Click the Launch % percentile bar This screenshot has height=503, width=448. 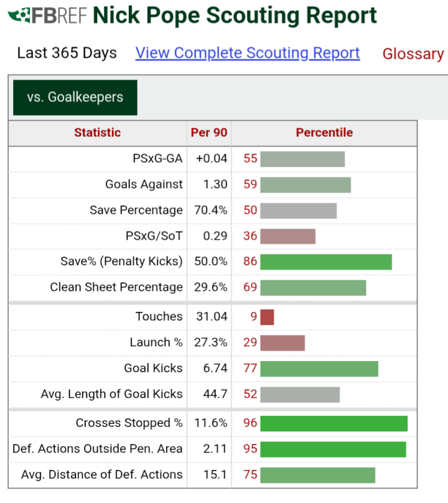(x=282, y=343)
